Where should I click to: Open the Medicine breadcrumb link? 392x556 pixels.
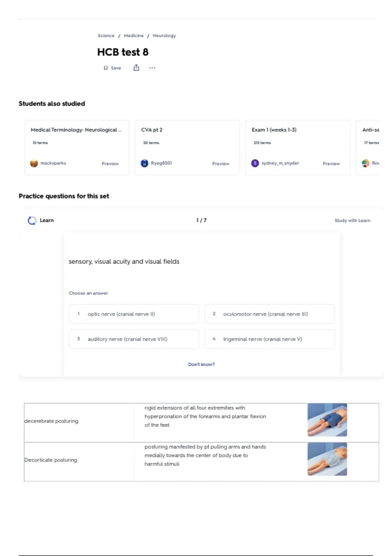pyautogui.click(x=134, y=36)
